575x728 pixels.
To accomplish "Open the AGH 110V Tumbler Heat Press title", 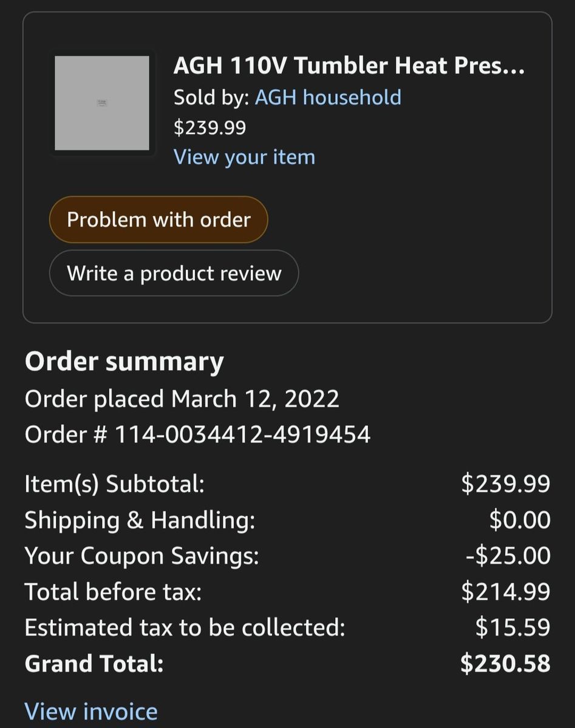I will 349,66.
